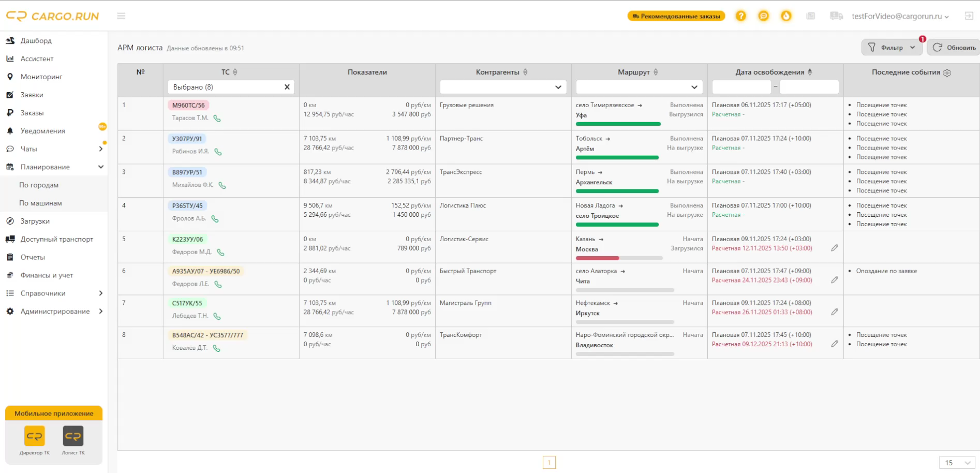Toggle sort on ТС column
This screenshot has width=980, height=473.
(235, 72)
